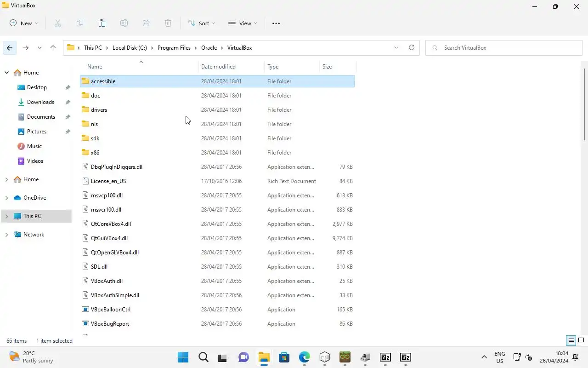Viewport: 588px width, 368px height.
Task: Select the sdk folder
Action: (x=217, y=138)
